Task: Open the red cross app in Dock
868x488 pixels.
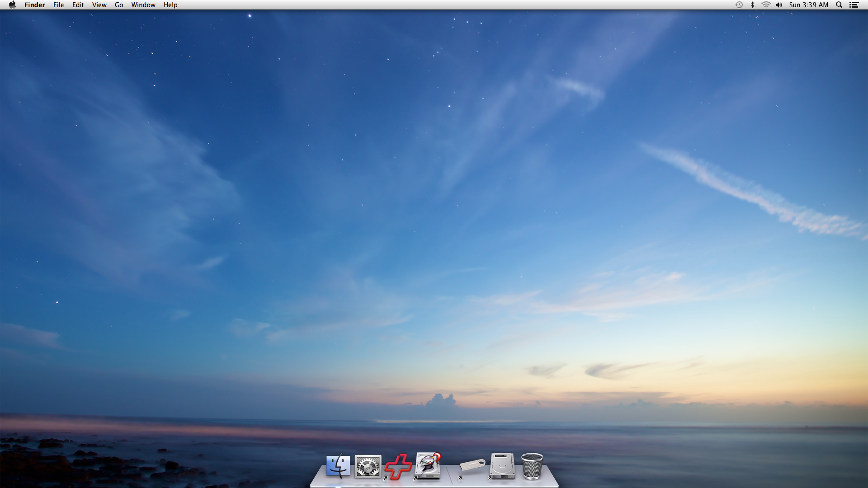Action: pyautogui.click(x=398, y=466)
